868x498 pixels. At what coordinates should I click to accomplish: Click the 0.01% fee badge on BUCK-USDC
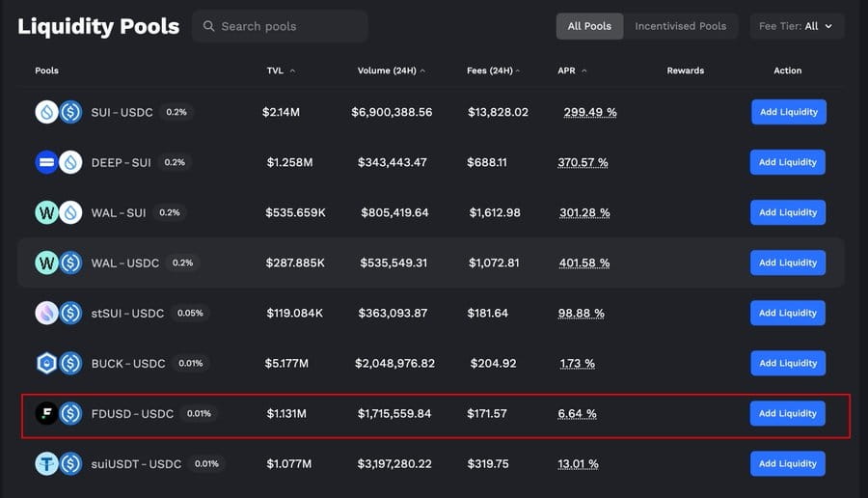190,364
